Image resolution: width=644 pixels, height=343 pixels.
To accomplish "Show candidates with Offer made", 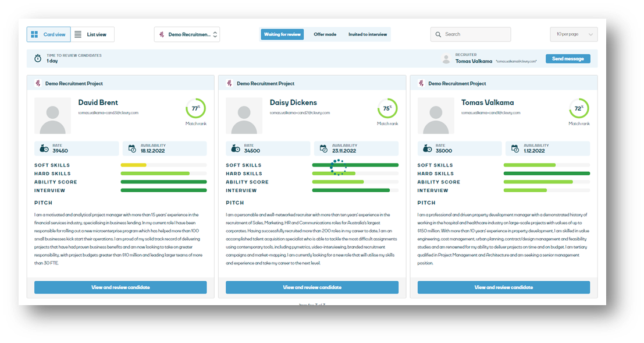I will coord(325,34).
